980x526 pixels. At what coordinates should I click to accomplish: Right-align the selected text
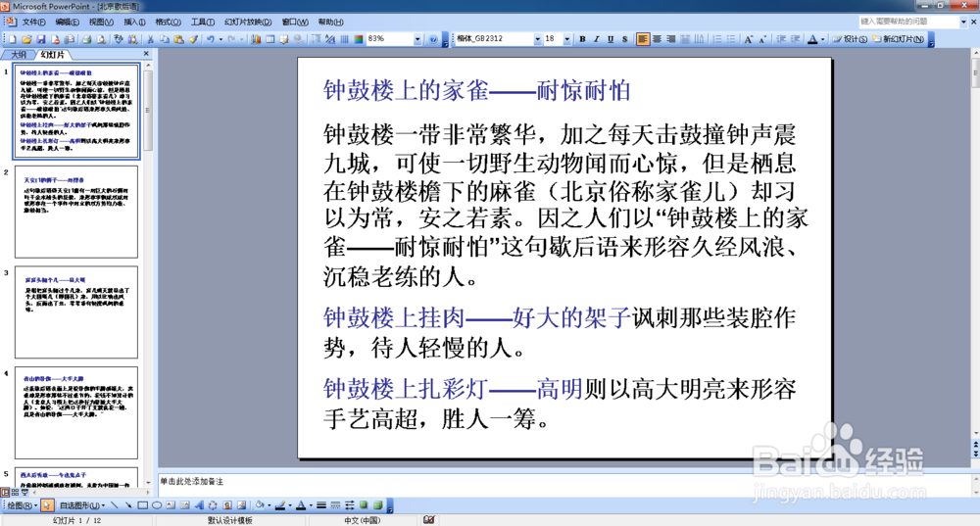click(671, 39)
